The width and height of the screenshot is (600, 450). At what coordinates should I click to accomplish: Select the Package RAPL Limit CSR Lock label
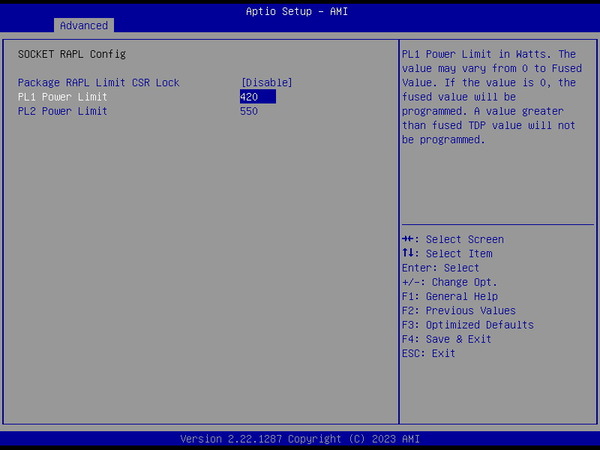tap(98, 83)
